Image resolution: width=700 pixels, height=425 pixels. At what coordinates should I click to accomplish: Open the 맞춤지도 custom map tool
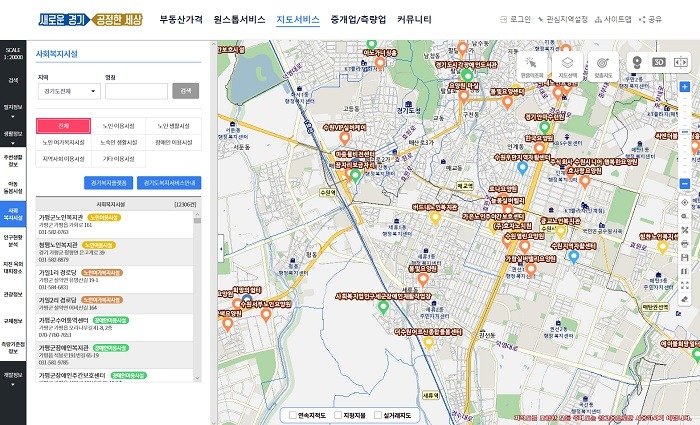602,66
